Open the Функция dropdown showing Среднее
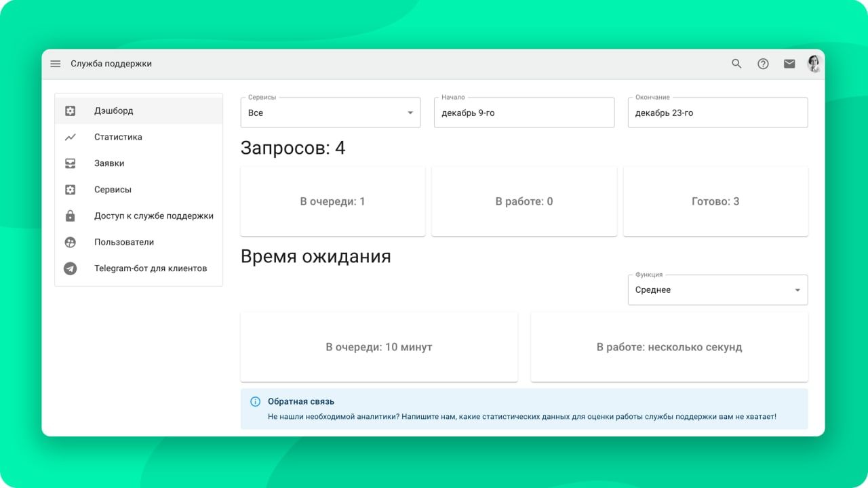The image size is (868, 488). [717, 289]
